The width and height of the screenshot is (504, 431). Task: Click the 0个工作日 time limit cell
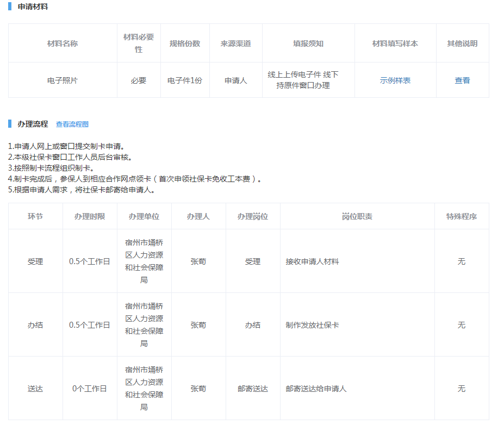(90, 389)
